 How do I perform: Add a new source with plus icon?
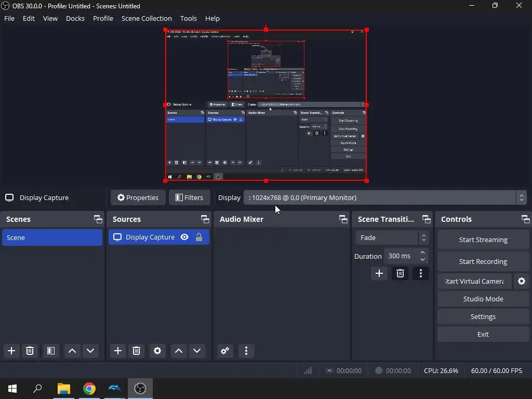point(118,351)
